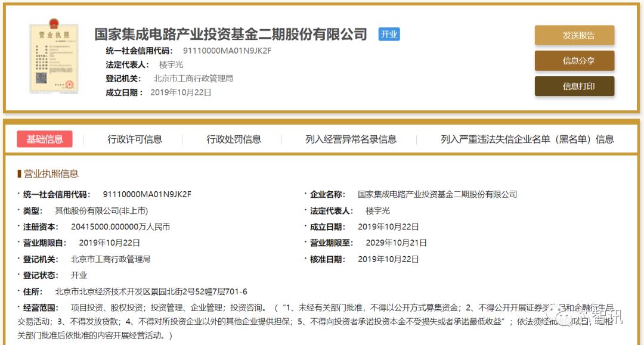Viewport: 644px width, 345px height.
Task: Click the 信息分享 button
Action: (574, 61)
